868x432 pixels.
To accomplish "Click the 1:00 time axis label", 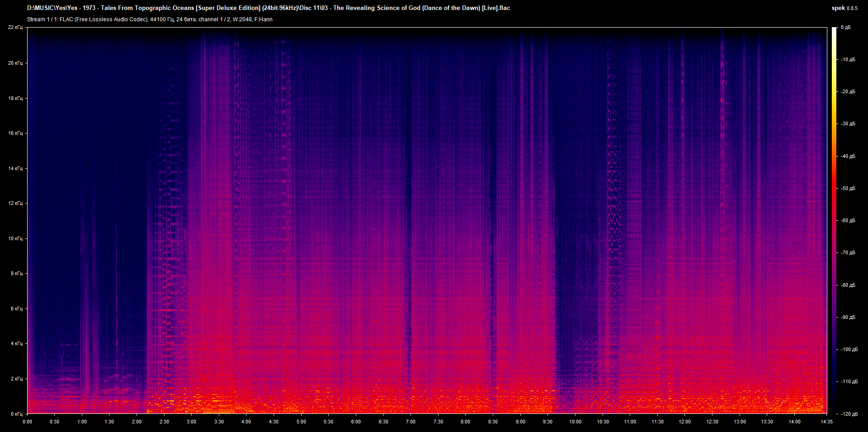I will click(x=82, y=422).
